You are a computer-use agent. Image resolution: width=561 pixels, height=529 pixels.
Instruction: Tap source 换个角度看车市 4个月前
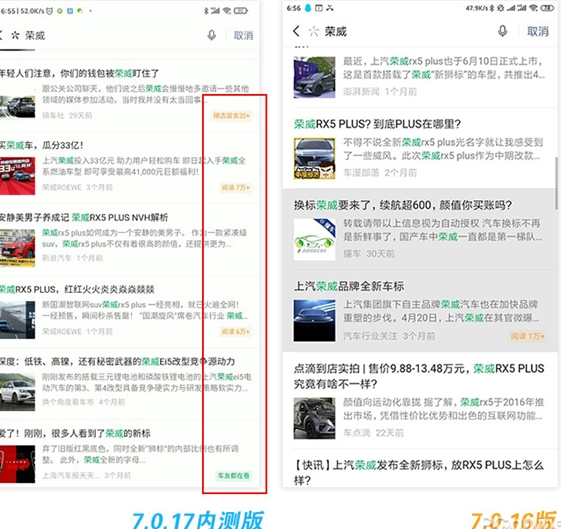[84, 402]
